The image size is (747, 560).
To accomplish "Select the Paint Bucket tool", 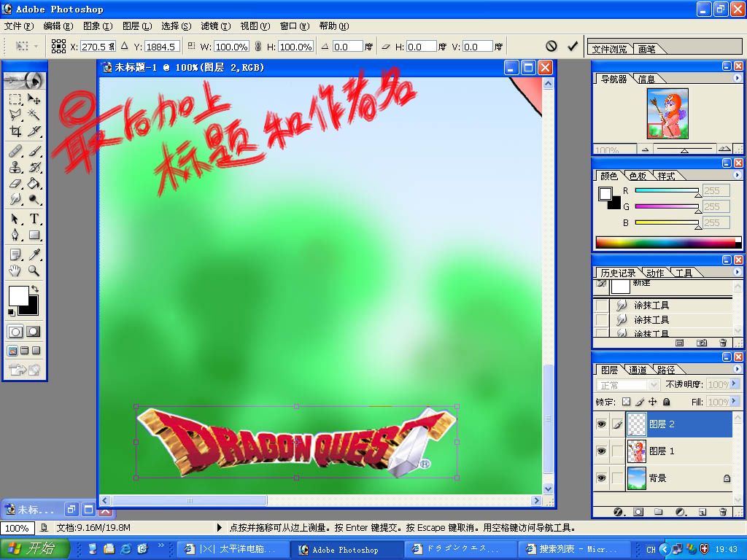I will coord(34,183).
